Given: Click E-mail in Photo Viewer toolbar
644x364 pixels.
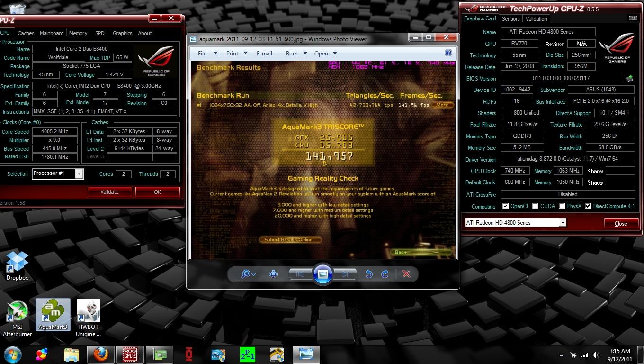Looking at the screenshot, I should (264, 53).
